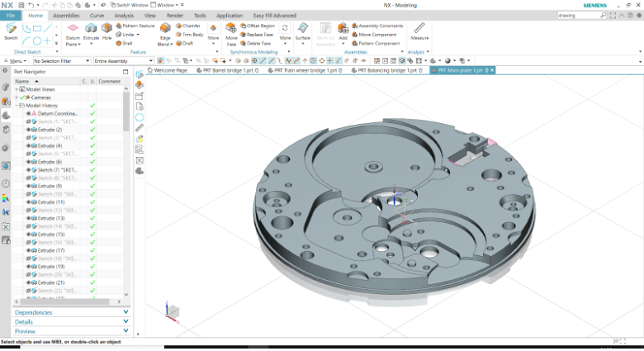Select the Edge Blend tool

coord(164,35)
